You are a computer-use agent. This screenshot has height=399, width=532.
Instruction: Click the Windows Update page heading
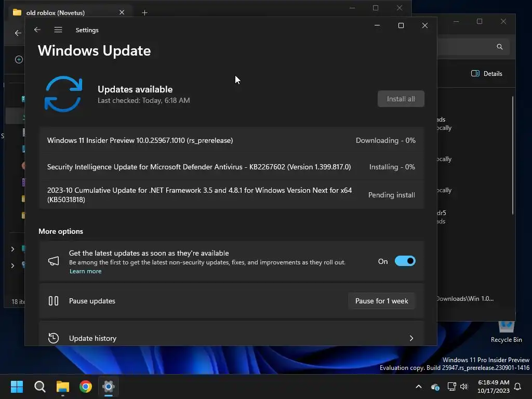coord(95,50)
